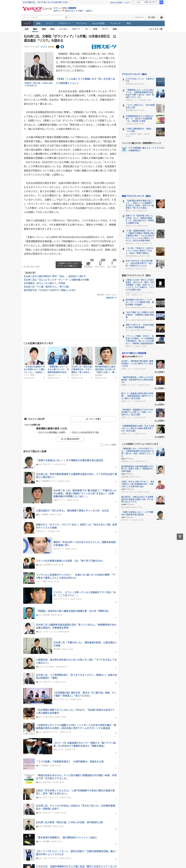Click the scroll-to-top arrow button

coord(180,537)
